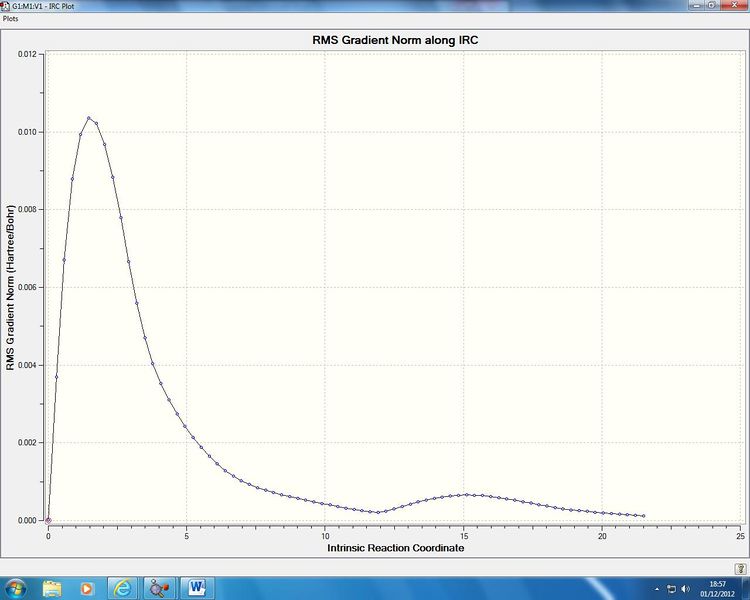
Task: Switch to Internet Explorer in taskbar
Action: pyautogui.click(x=123, y=588)
